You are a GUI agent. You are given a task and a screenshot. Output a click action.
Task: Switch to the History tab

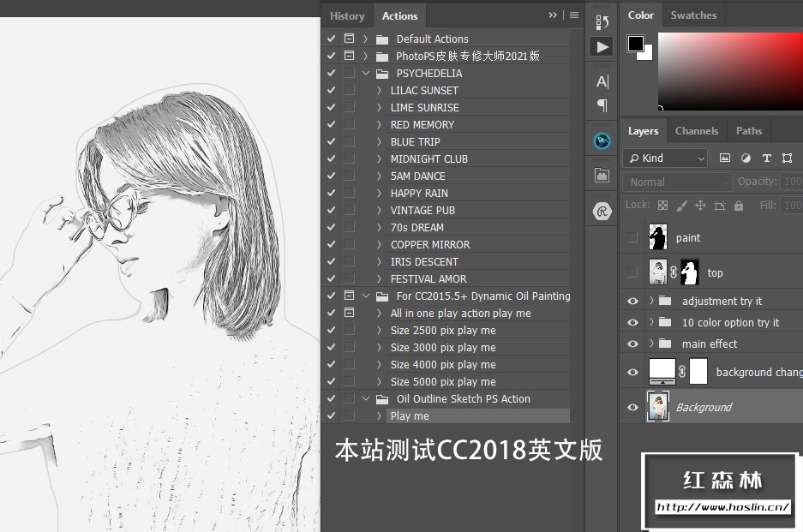click(347, 16)
